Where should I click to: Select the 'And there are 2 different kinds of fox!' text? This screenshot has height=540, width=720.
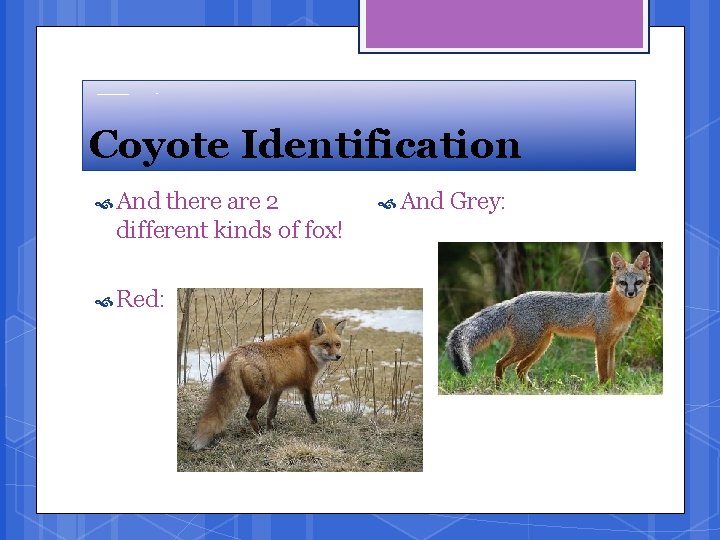(229, 215)
